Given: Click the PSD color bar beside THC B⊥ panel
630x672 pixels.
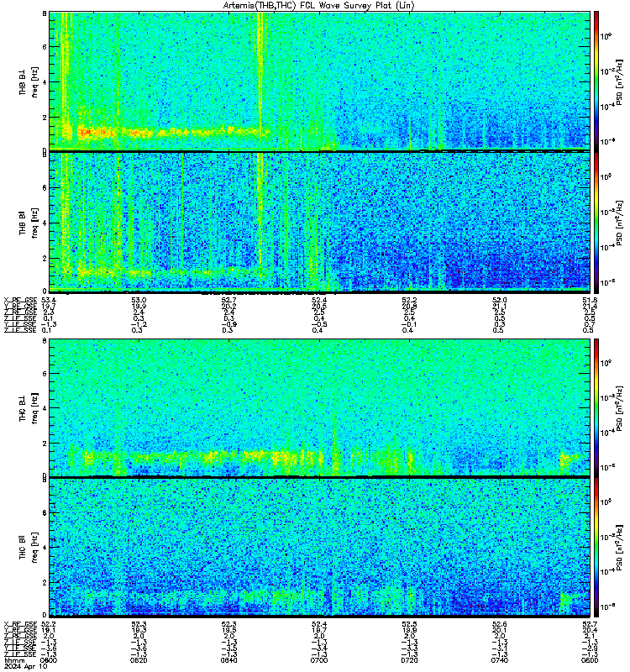Looking at the screenshot, I should click(596, 407).
